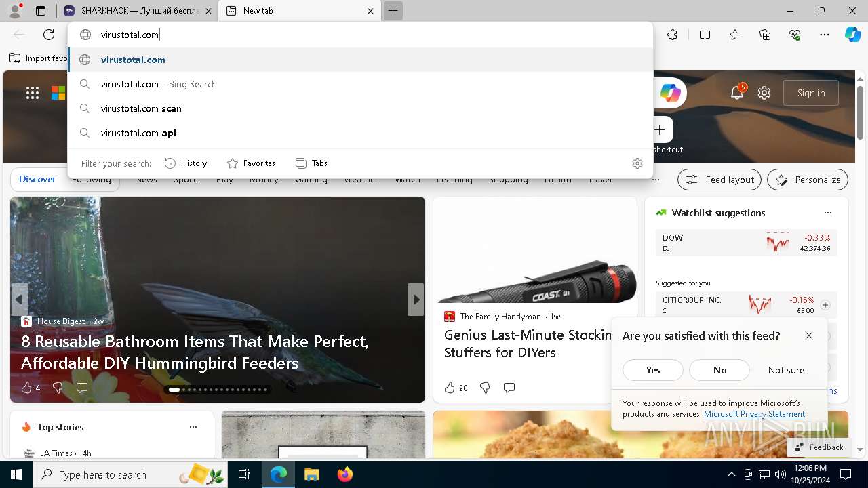Open comments on hummingbird feeder article
The width and height of the screenshot is (868, 488).
point(82,388)
